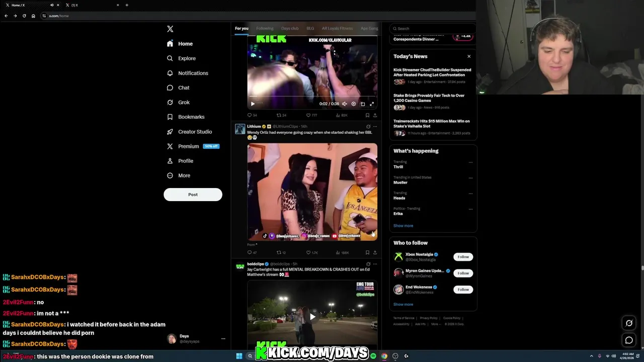Open the Grok floating button
Screen dimensions: 644x362
tap(629, 323)
